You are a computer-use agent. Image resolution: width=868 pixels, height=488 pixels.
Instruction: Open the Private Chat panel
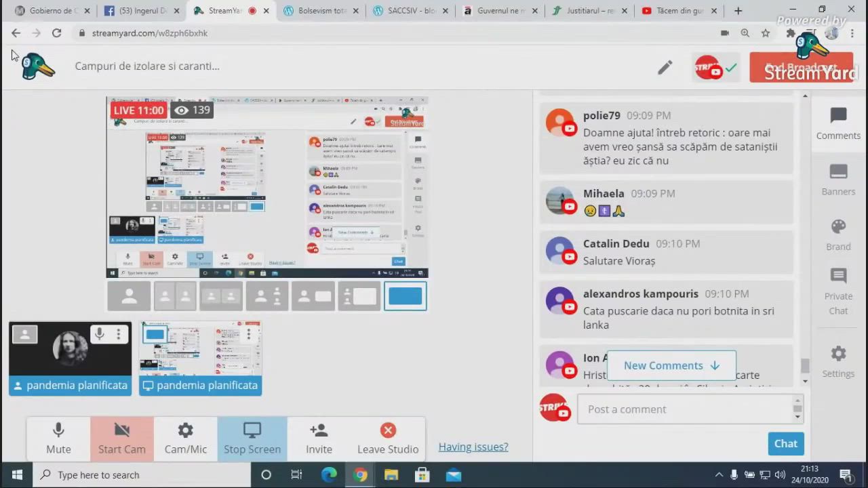point(838,277)
